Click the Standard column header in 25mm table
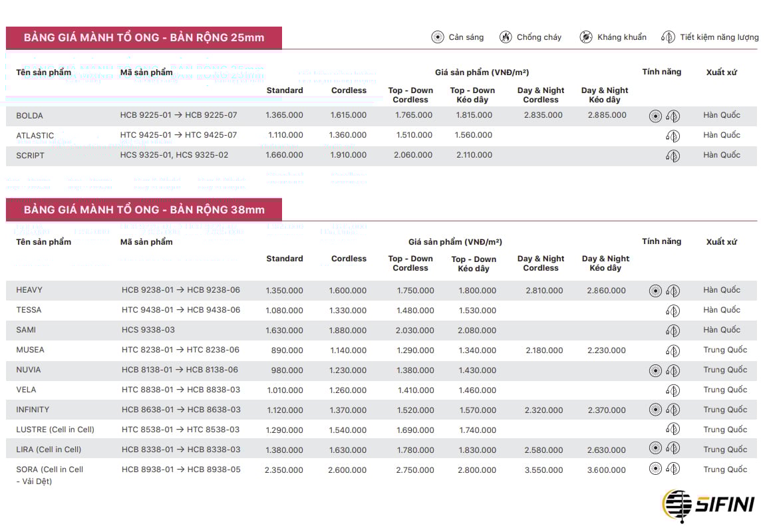 [x=285, y=90]
